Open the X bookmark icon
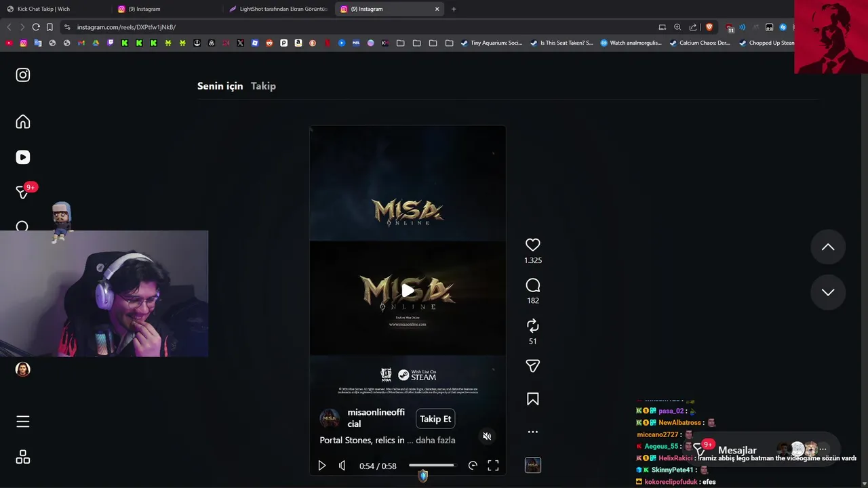The height and width of the screenshot is (488, 868). pos(240,43)
